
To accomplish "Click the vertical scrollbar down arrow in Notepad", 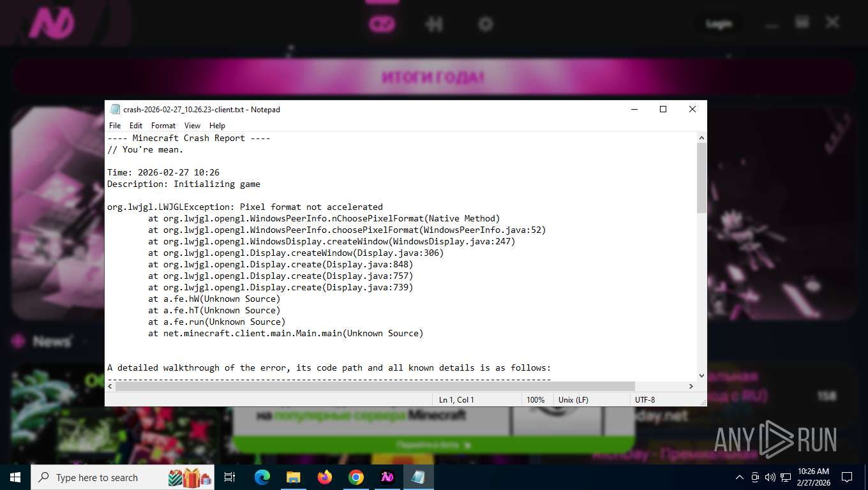I will [x=701, y=376].
